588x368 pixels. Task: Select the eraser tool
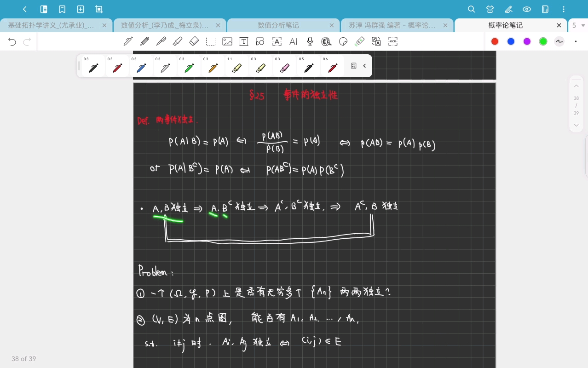[x=194, y=41]
